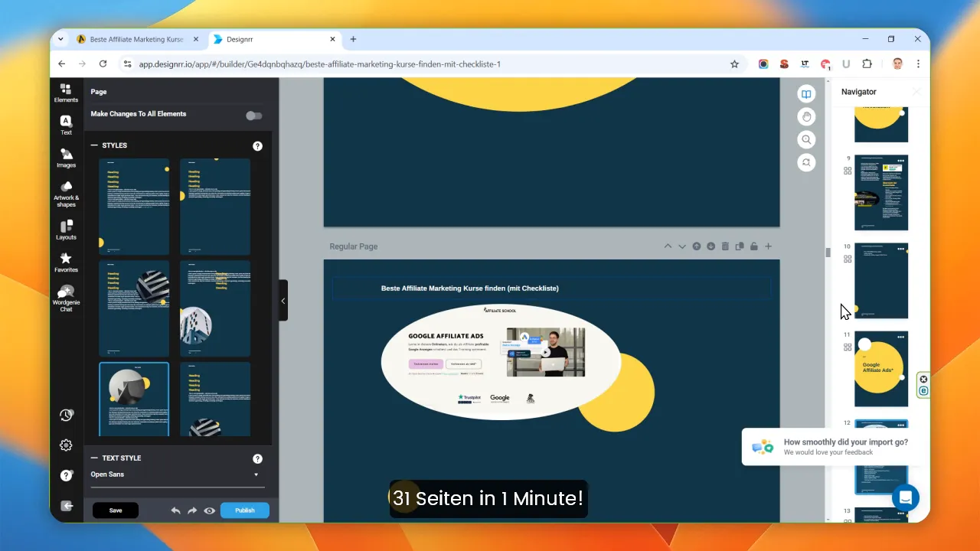The width and height of the screenshot is (980, 551).
Task: Open page 9 options menu dots
Action: 900,160
